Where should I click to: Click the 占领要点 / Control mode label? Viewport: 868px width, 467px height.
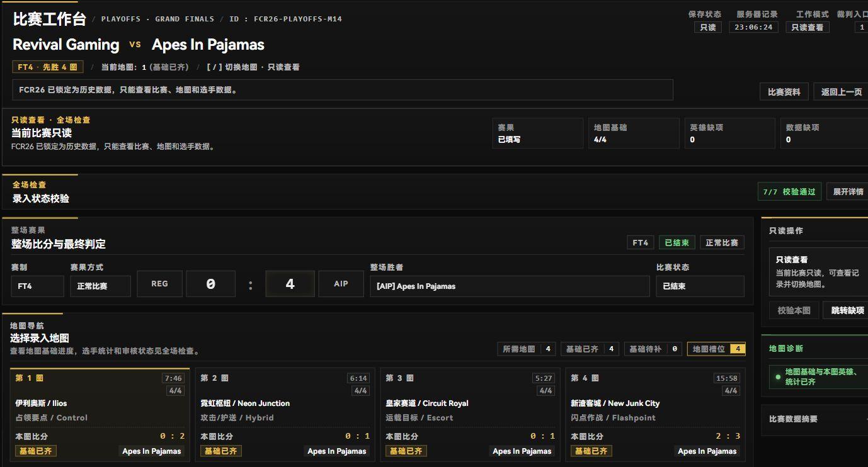[x=52, y=418]
